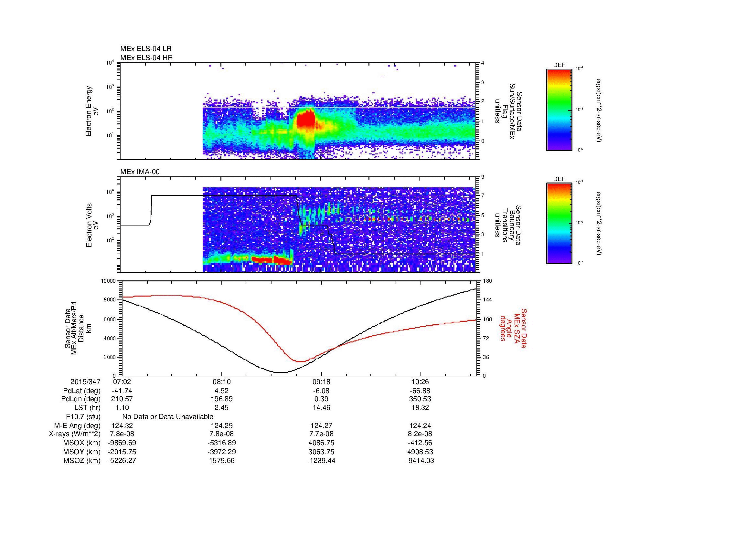The width and height of the screenshot is (756, 534).
Task: Click the MSOX value -9869.69
Action: pos(122,443)
